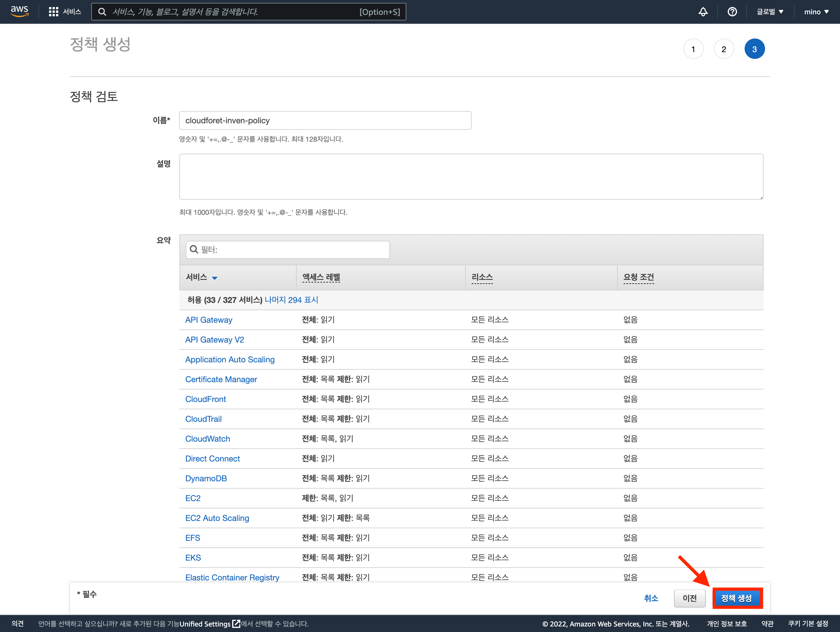The height and width of the screenshot is (632, 840).
Task: Click the 액세스 레벨 column header
Action: click(x=321, y=277)
